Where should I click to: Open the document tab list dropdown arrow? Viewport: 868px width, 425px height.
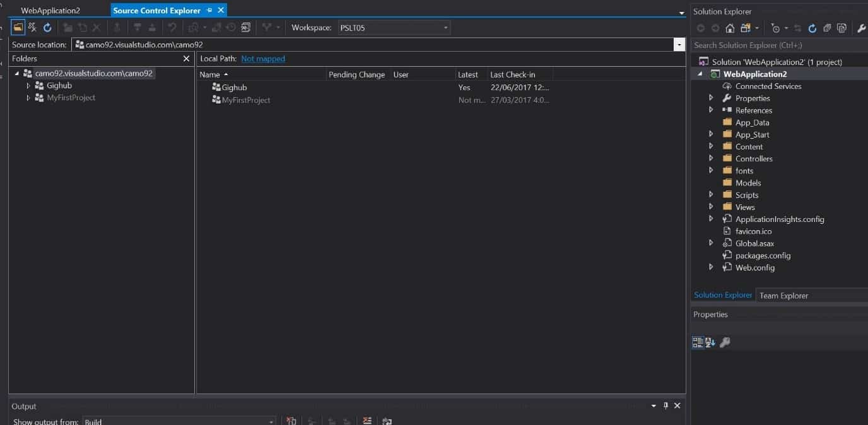pos(681,13)
